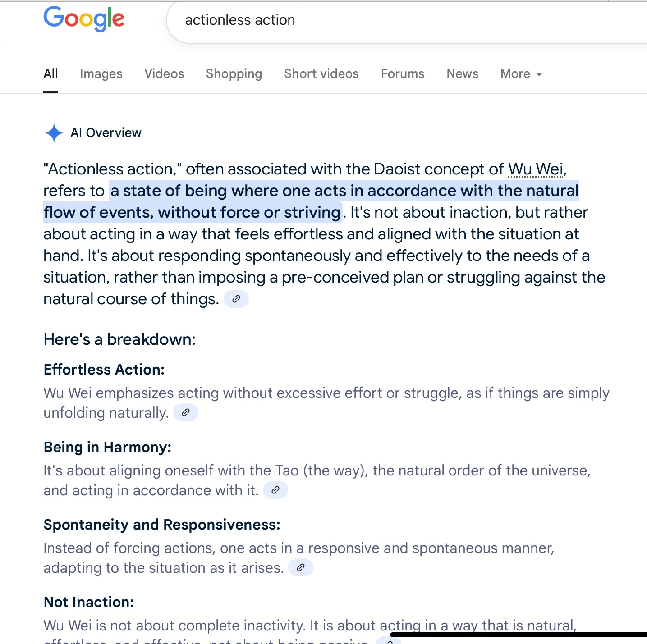Viewport: 647px width, 644px height.
Task: Open source link icon after 'unfolding naturally'
Action: click(x=186, y=412)
